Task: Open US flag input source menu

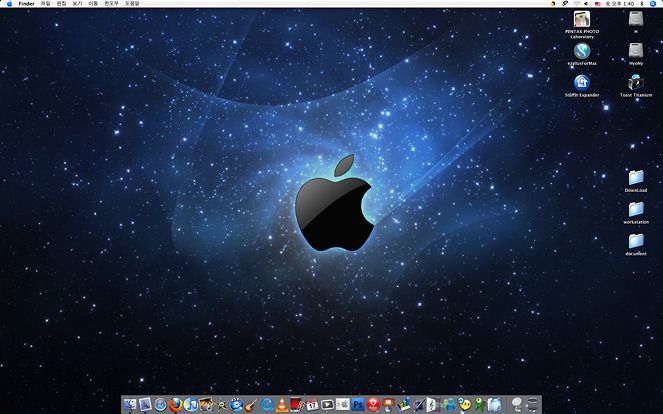Action: point(597,3)
